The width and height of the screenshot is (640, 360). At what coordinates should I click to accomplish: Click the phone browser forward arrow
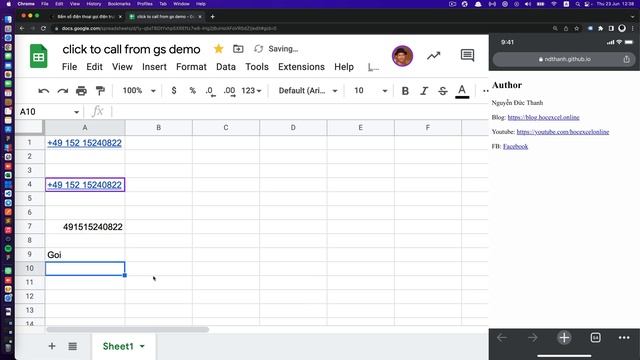point(533,338)
